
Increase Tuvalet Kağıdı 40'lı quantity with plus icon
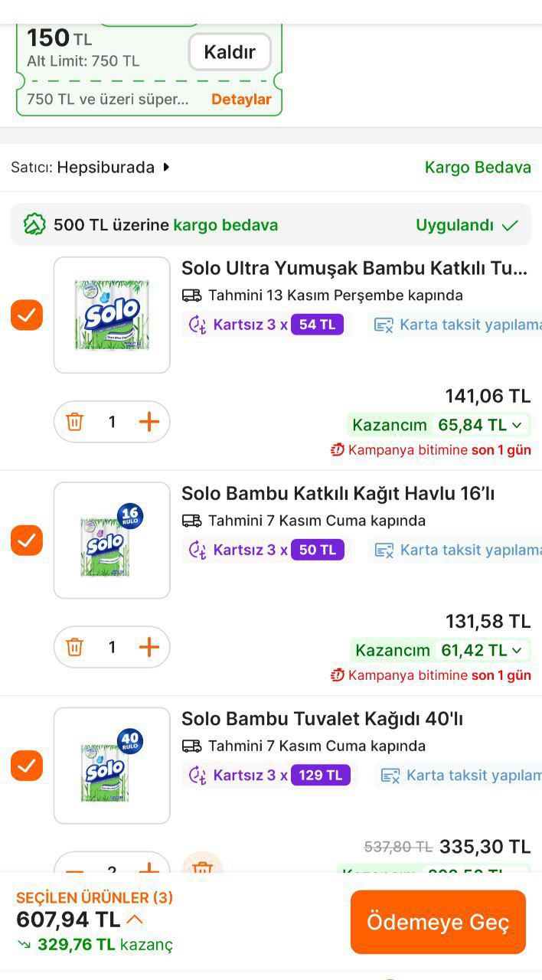coord(149,869)
